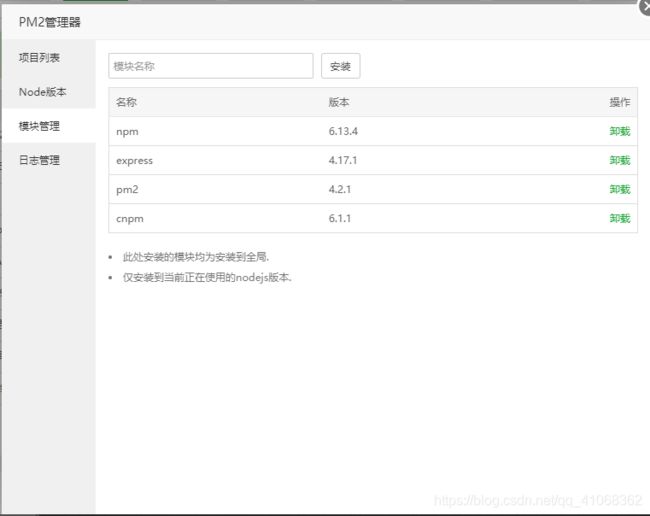This screenshot has width=650, height=516.
Task: Open the 项目列表 tab
Action: [49, 57]
